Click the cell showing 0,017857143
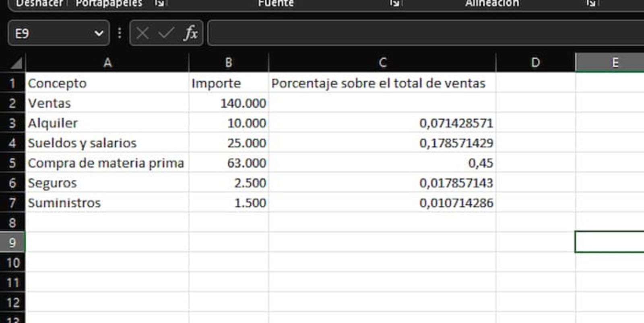 coord(382,183)
